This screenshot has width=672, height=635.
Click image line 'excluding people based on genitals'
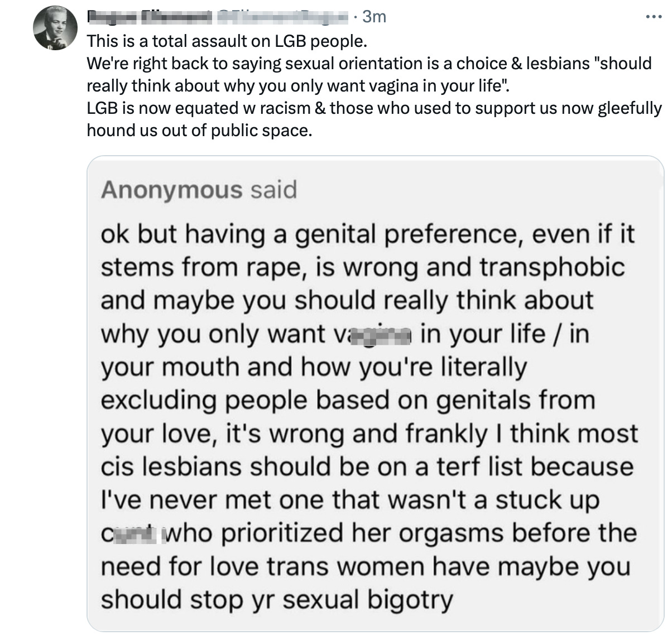coord(347,400)
